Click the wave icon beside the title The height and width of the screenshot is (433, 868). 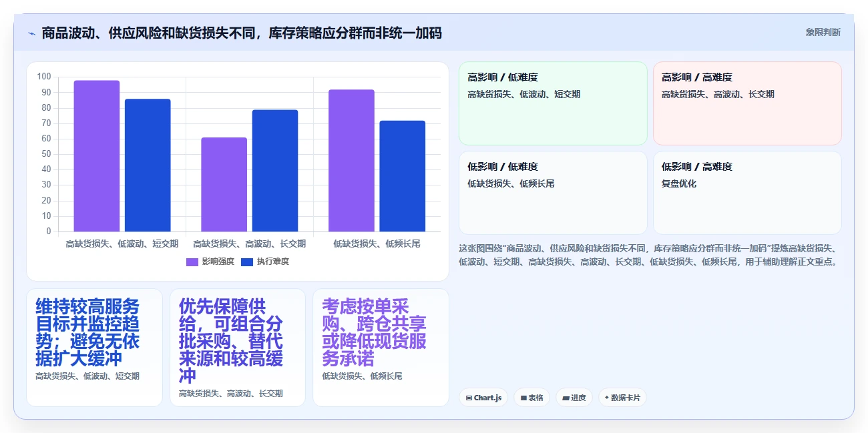(x=31, y=33)
